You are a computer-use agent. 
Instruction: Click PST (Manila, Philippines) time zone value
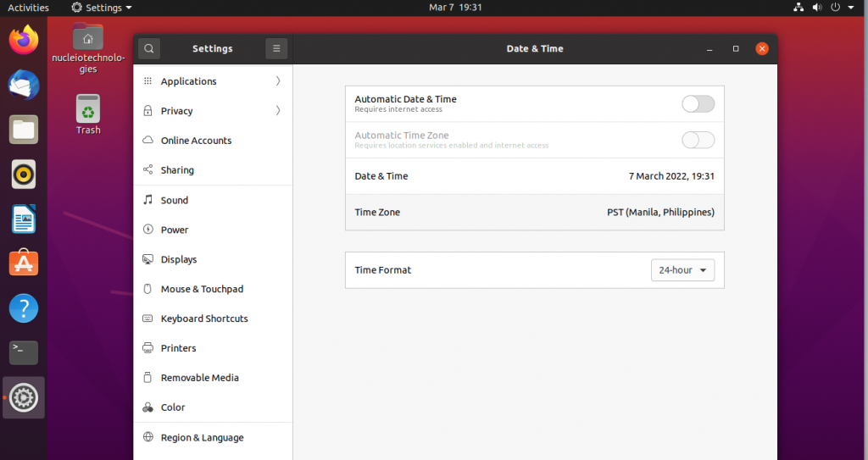pyautogui.click(x=660, y=212)
